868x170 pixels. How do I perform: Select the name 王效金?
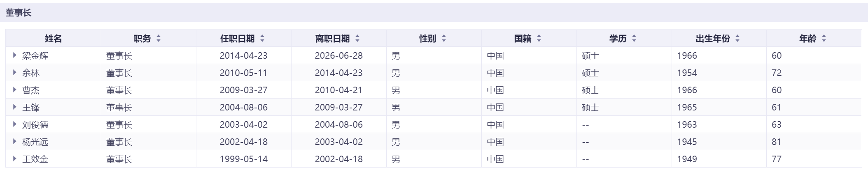click(x=35, y=159)
